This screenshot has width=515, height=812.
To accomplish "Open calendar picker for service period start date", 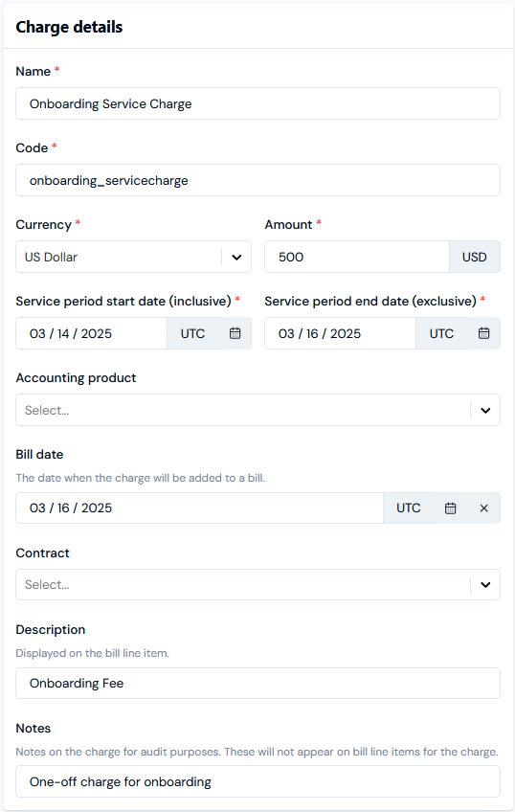I will pyautogui.click(x=235, y=333).
